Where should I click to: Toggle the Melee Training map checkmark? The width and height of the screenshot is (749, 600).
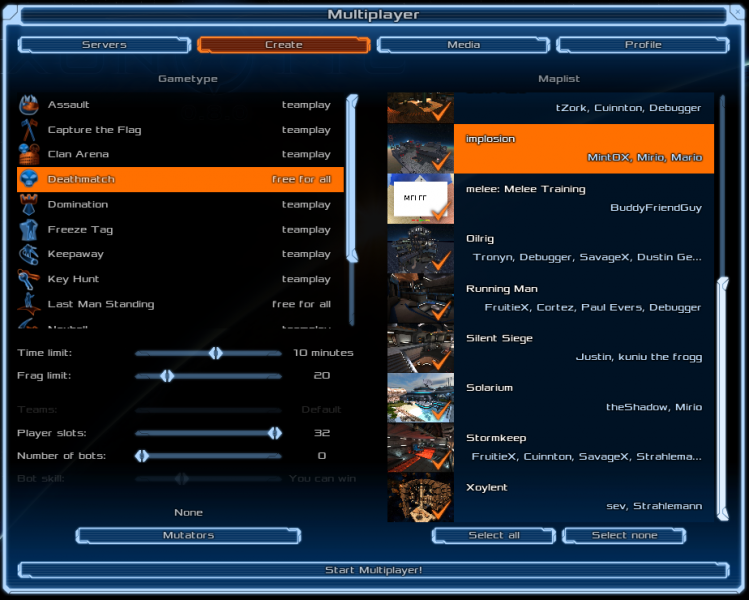click(x=442, y=211)
